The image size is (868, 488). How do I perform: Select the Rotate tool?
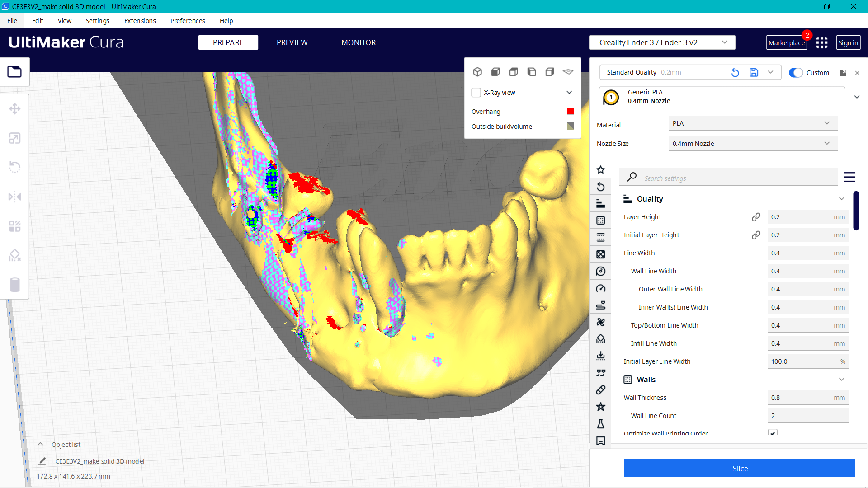15,167
